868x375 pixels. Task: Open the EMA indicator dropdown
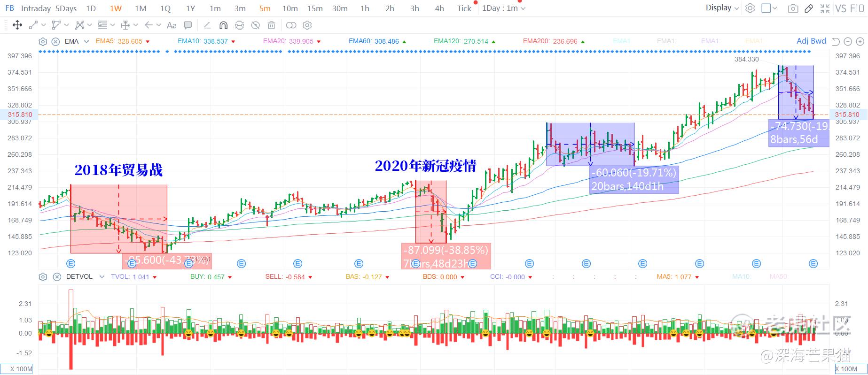coord(86,41)
